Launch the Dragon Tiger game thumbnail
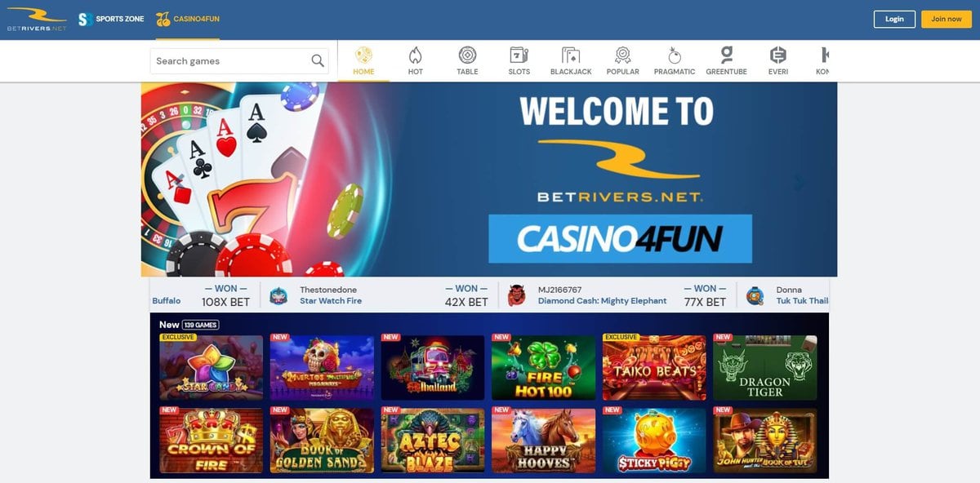The image size is (980, 483). (765, 367)
